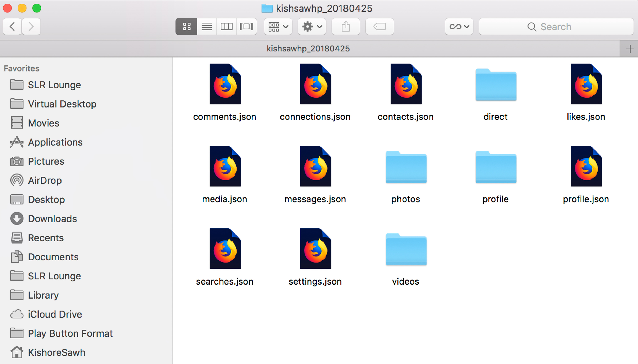Select the messages.json file icon
The width and height of the screenshot is (638, 364).
pyautogui.click(x=315, y=167)
